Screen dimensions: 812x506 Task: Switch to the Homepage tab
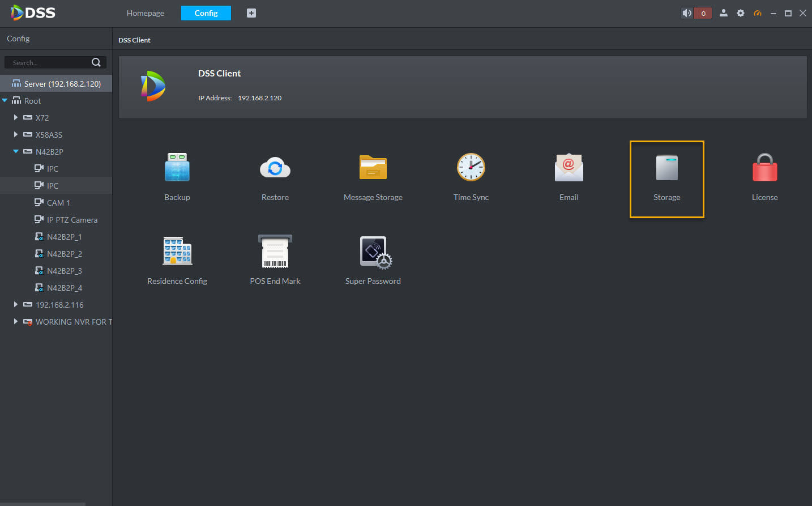pos(146,13)
